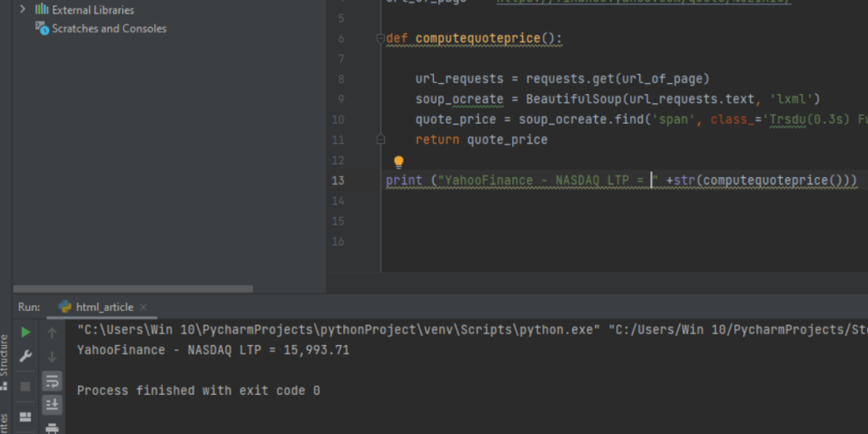This screenshot has height=434, width=868.
Task: Click fold end marker beside return line
Action: [x=381, y=140]
